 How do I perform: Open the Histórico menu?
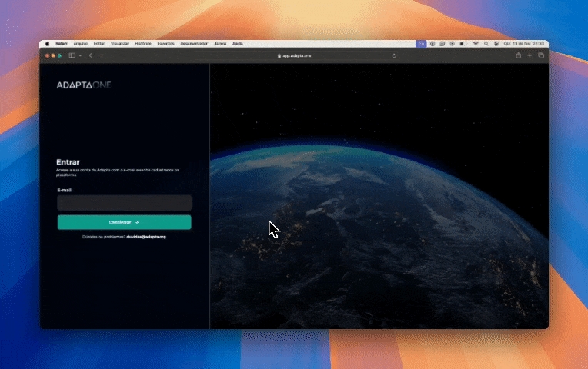tap(143, 44)
